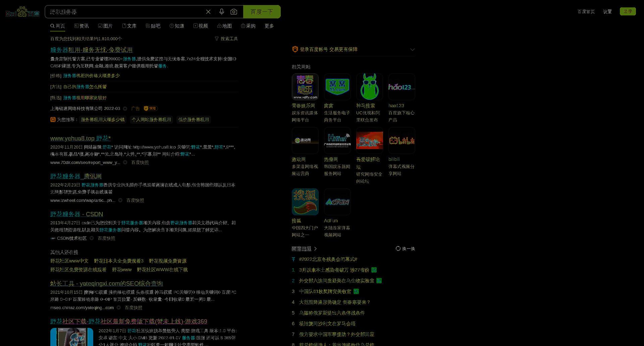Expand arrow beside 上海锐速网络科技有限公司 2022-03
The width and height of the screenshot is (644, 346).
click(x=125, y=109)
